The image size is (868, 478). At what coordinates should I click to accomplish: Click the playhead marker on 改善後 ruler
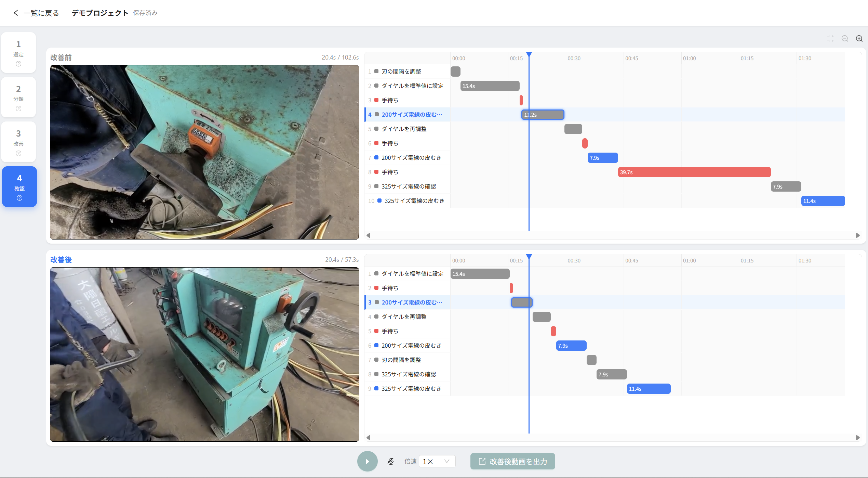click(529, 257)
